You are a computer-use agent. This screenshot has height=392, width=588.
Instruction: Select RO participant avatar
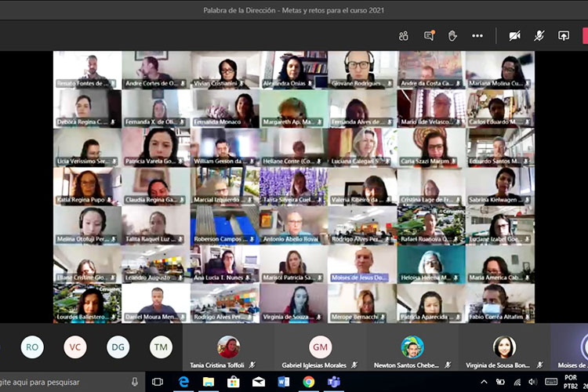(32, 347)
